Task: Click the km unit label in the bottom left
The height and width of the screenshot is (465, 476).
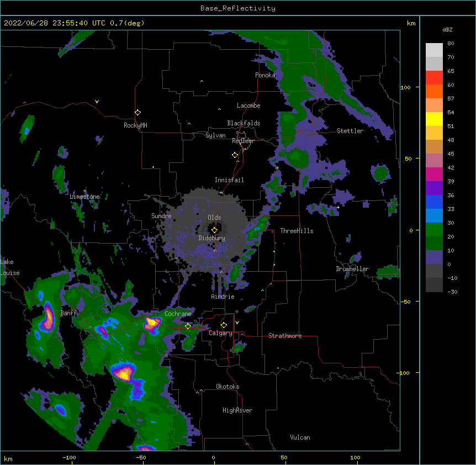Action: coord(8,458)
